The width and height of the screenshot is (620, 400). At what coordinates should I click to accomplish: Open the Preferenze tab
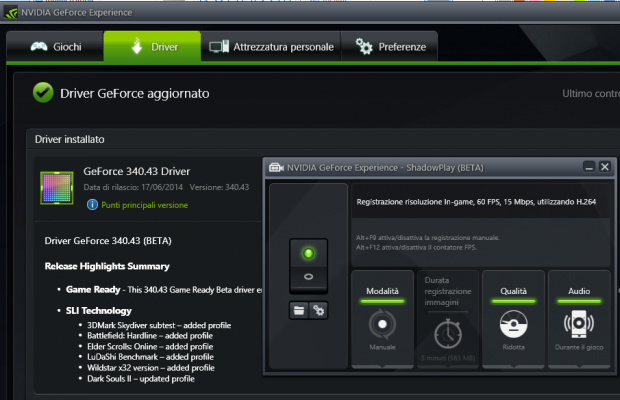click(x=389, y=47)
